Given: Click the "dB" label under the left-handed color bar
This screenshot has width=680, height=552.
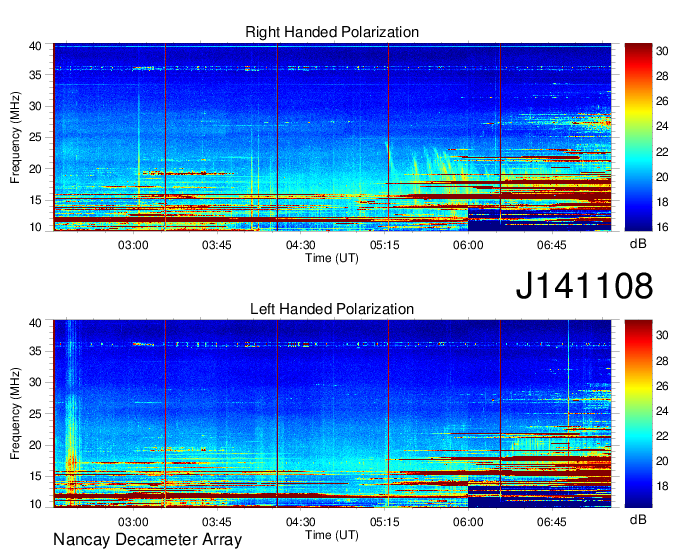Looking at the screenshot, I should click(638, 519).
